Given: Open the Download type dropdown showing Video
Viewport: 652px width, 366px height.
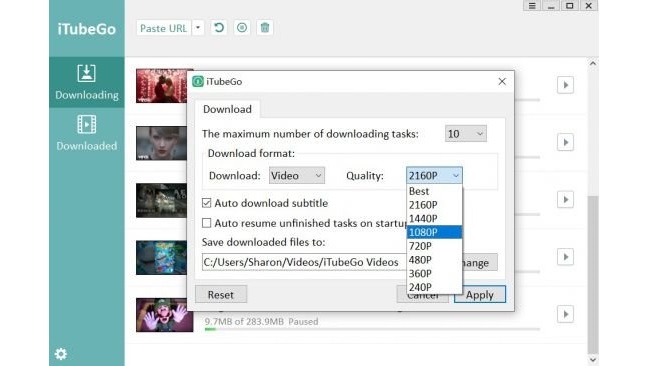Looking at the screenshot, I should tap(296, 176).
